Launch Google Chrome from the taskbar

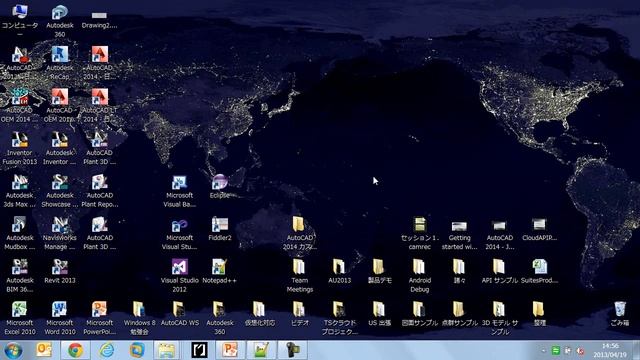coord(75,350)
